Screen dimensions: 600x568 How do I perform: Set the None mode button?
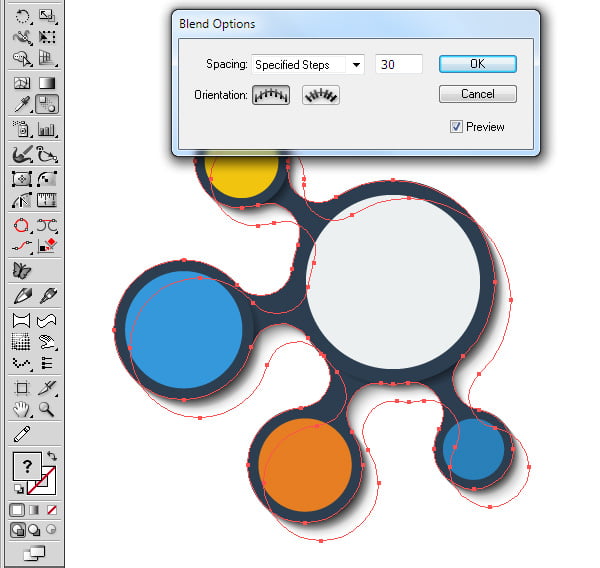tap(51, 510)
